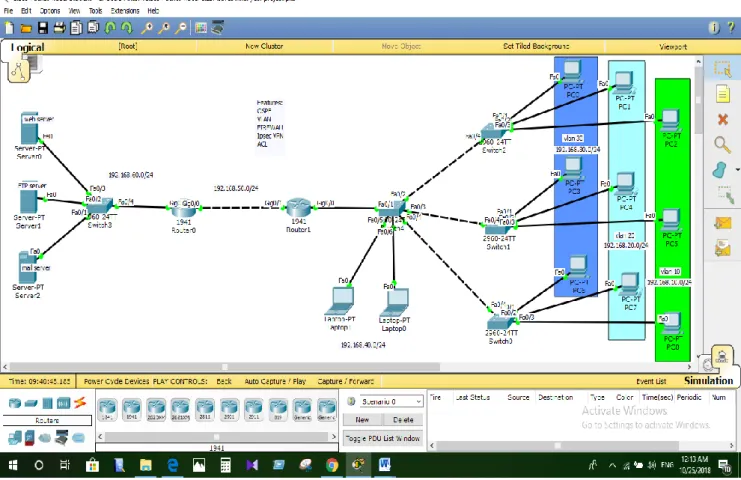Click Back playback control
Screen dimensions: 741x480
point(224,381)
